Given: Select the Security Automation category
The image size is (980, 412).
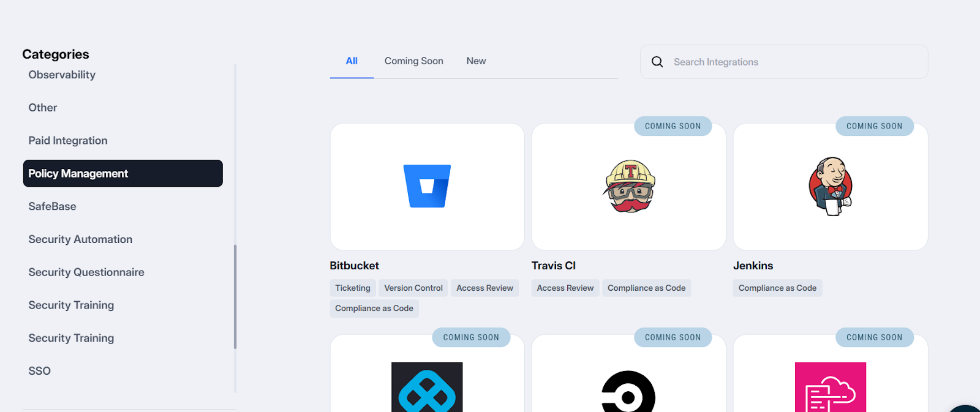Looking at the screenshot, I should coord(80,239).
